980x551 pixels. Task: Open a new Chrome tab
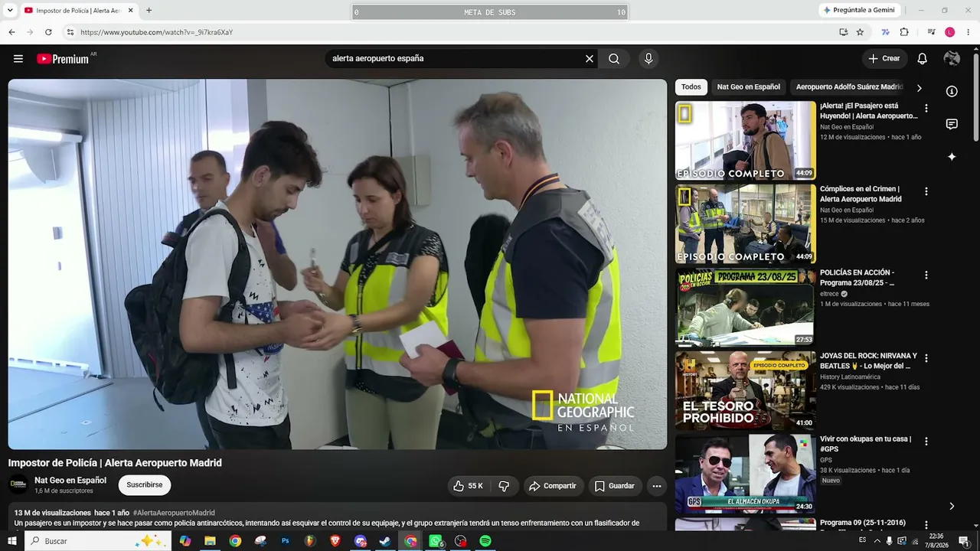149,11
